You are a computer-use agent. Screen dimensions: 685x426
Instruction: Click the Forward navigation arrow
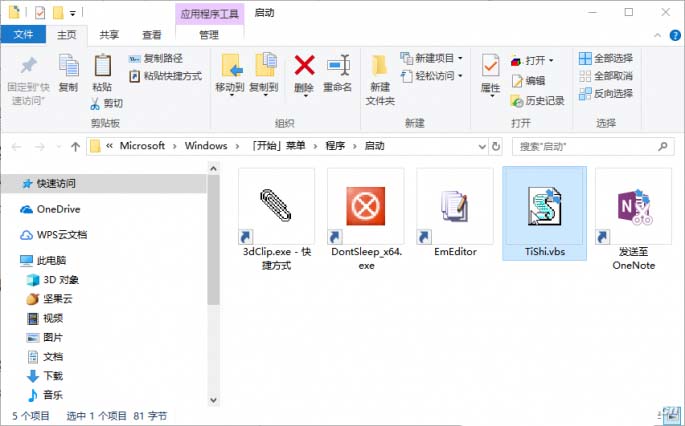tap(40, 147)
